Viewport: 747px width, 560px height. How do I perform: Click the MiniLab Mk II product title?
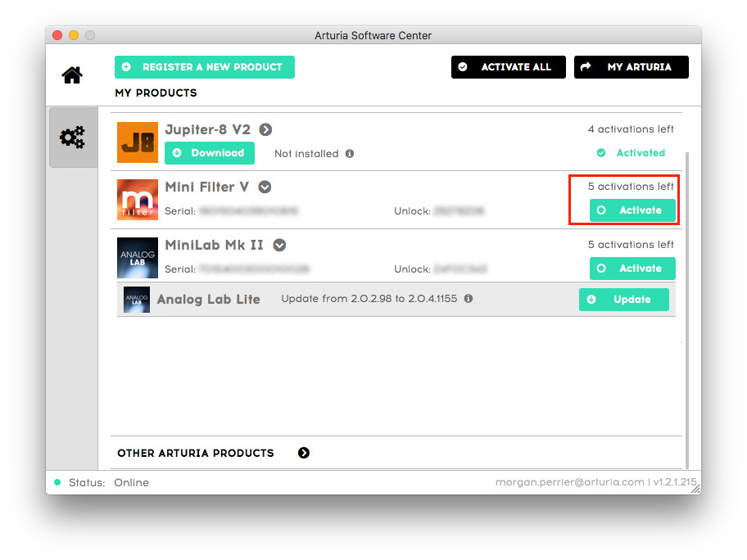point(214,246)
